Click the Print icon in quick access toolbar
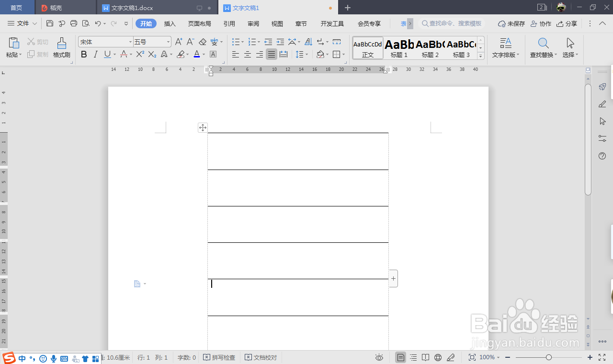613x364 pixels. coord(74,23)
